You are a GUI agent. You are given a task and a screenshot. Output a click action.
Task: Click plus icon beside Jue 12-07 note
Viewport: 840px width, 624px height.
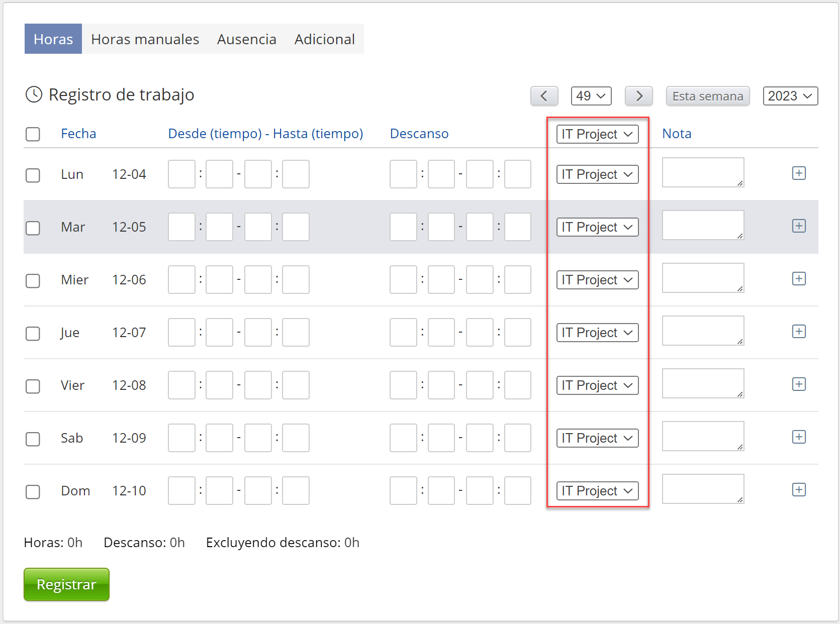[x=798, y=332]
